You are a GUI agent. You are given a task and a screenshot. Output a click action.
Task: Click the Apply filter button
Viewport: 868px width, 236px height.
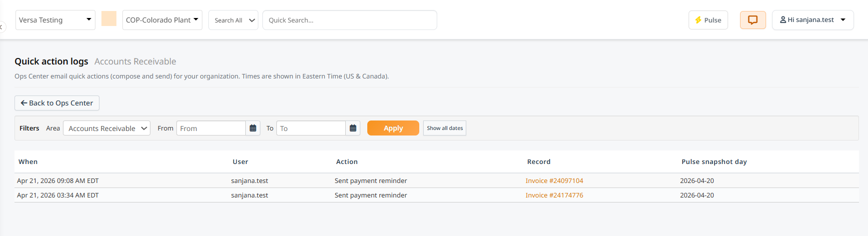[x=393, y=128]
